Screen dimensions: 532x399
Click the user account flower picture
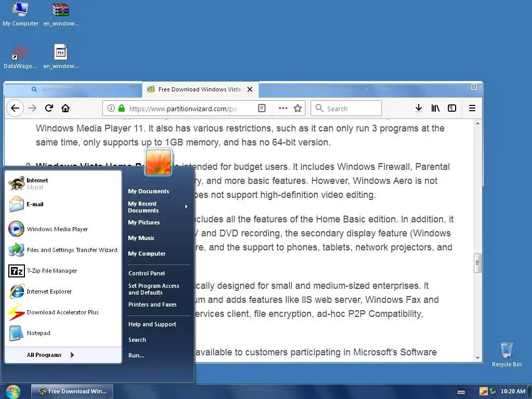[x=158, y=162]
